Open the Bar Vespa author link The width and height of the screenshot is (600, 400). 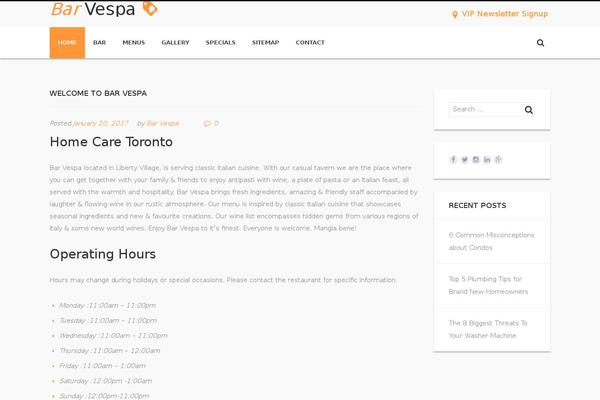[163, 123]
